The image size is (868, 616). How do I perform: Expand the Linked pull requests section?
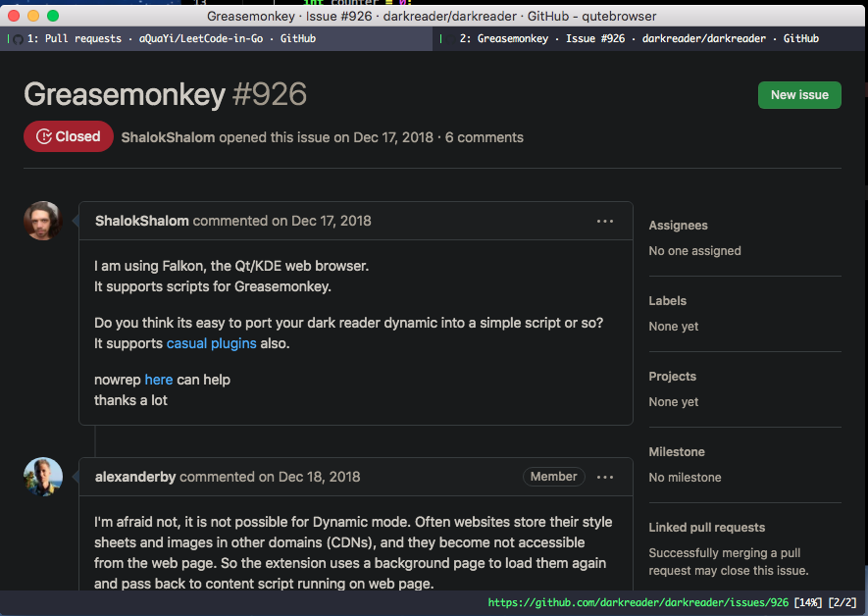[x=709, y=527]
